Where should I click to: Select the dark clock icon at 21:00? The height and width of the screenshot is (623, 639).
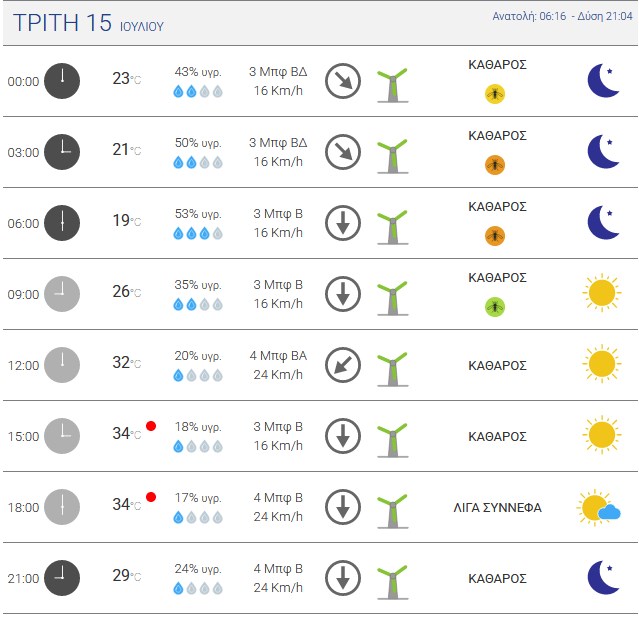click(62, 578)
